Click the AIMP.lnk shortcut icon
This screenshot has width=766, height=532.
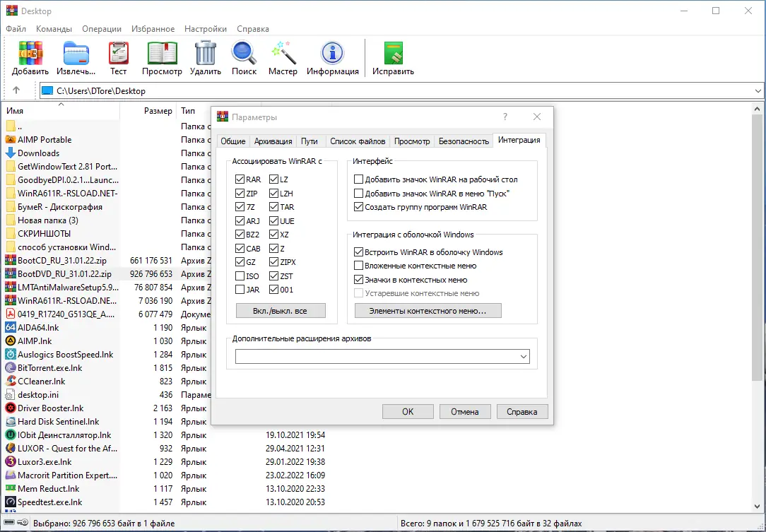coord(11,341)
